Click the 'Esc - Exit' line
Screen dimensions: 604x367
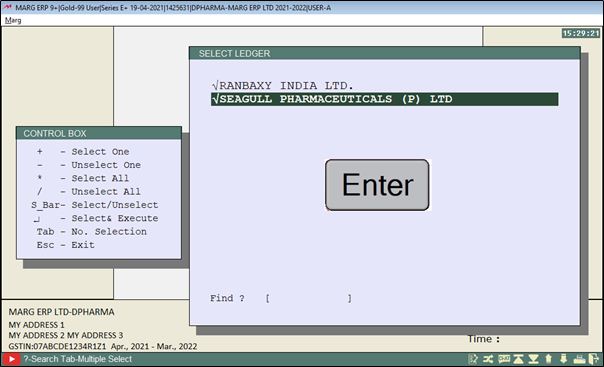tap(65, 245)
